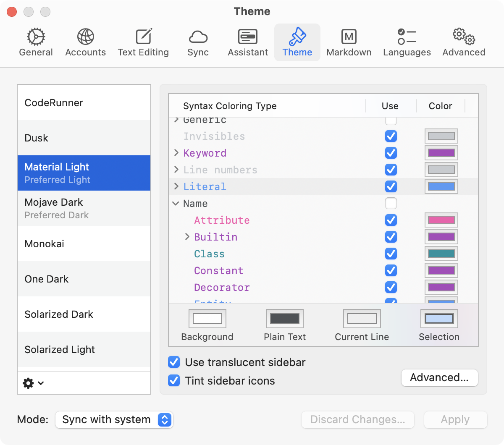Switch to the Markdown tab label
Viewport: 504px width, 445px height.
coord(349,52)
